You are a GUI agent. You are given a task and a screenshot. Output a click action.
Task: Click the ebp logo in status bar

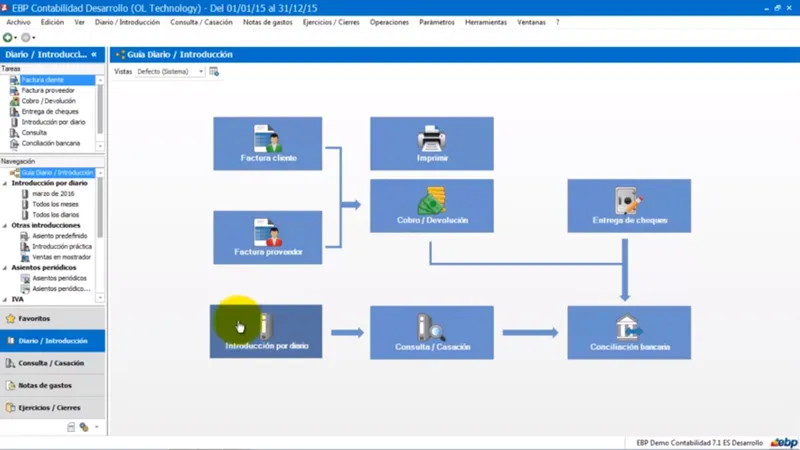tap(784, 442)
